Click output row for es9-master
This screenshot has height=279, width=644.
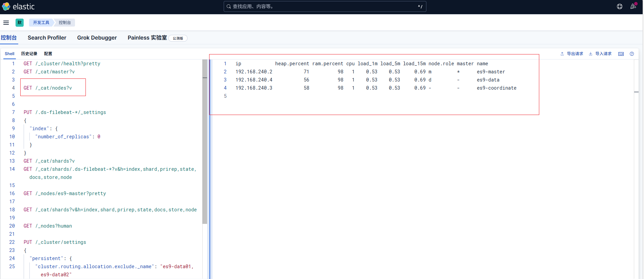tap(370, 72)
